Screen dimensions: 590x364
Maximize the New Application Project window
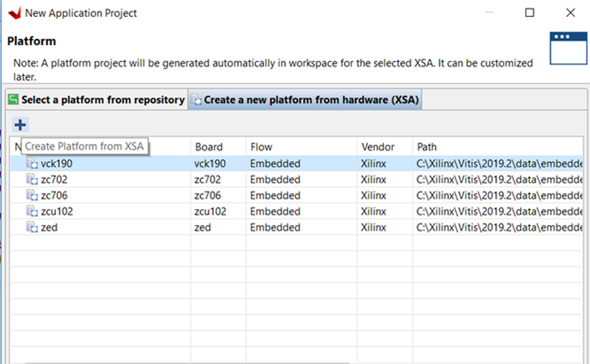pyautogui.click(x=530, y=13)
